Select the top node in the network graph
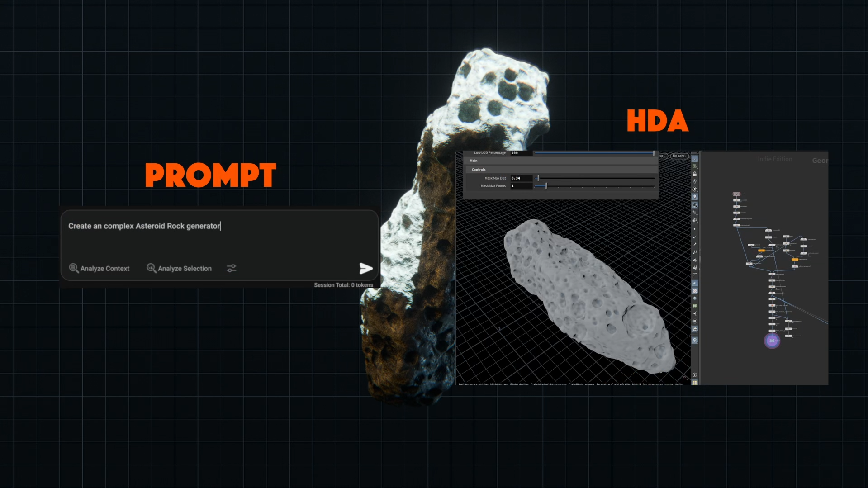 point(736,194)
